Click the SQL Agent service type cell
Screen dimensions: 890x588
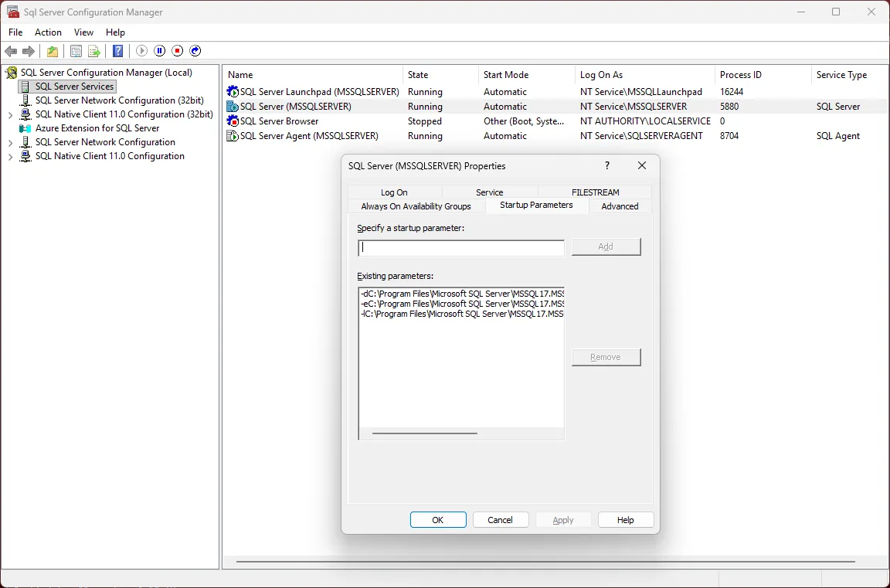tap(838, 136)
